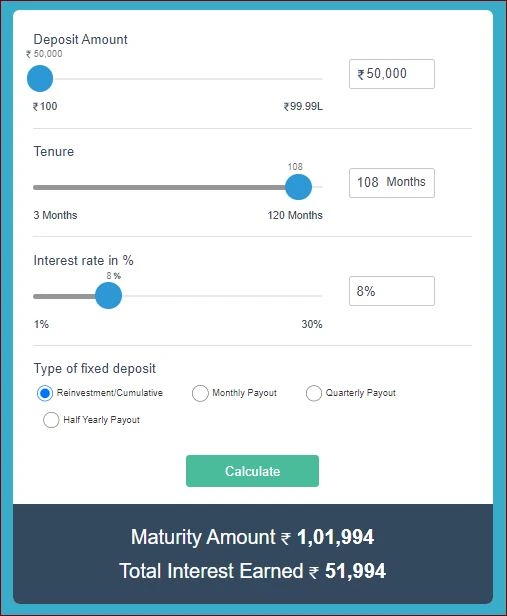
Task: Click the Reinvestment/Cumulative label text
Action: pos(110,393)
